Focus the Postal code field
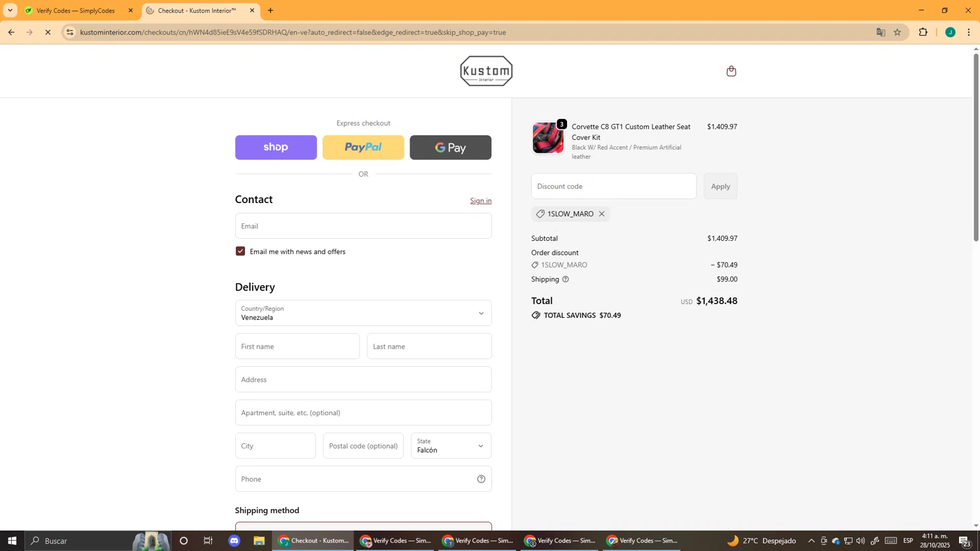The image size is (980, 551). (363, 446)
